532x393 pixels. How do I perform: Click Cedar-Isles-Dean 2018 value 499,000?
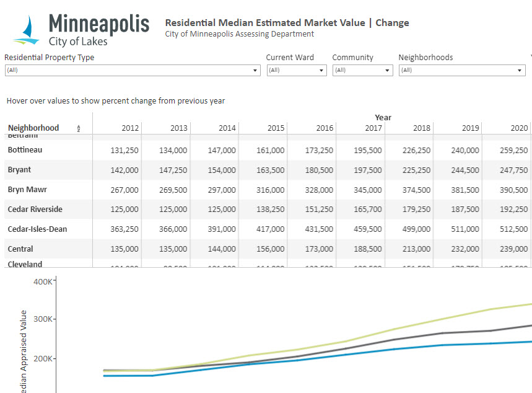[x=416, y=229]
